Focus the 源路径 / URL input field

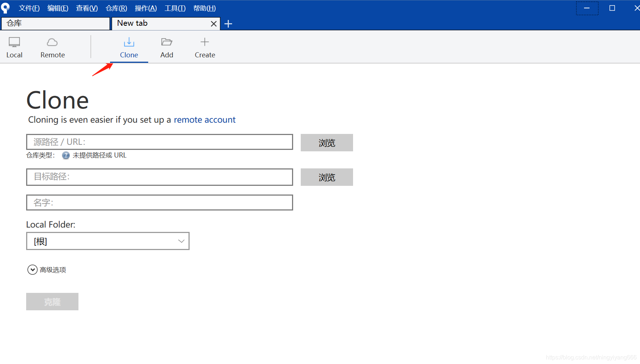159,142
